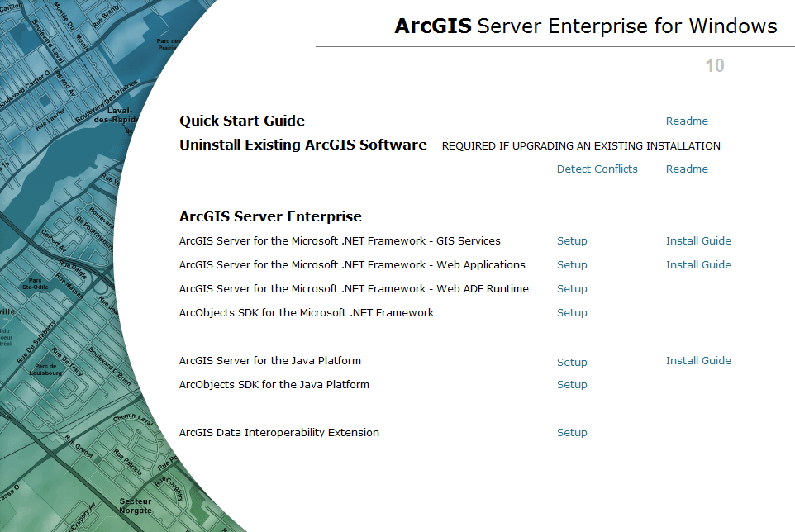Click text 'ArcObjects SDK for the Microsoft .NET Framework'
795x532 pixels.
click(x=307, y=313)
